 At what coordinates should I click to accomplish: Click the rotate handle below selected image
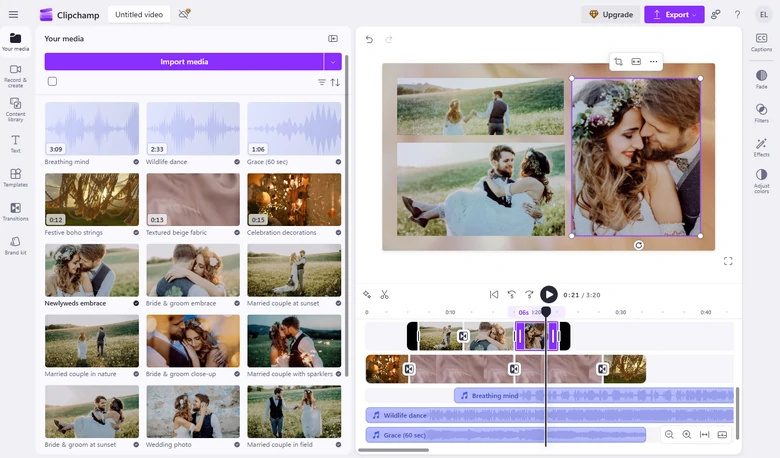639,245
